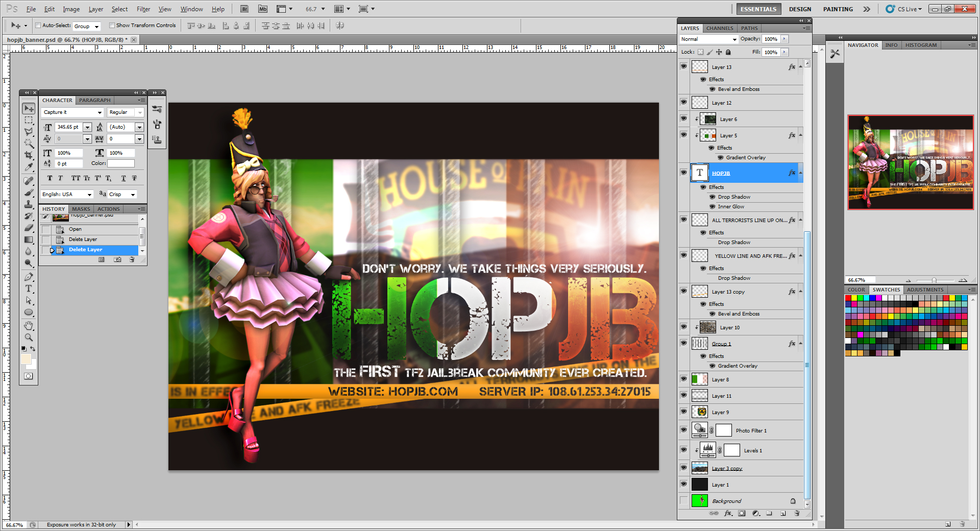Open the Opacity slider arrow in Layers panel
Image resolution: width=980 pixels, height=531 pixels.
[x=785, y=39]
